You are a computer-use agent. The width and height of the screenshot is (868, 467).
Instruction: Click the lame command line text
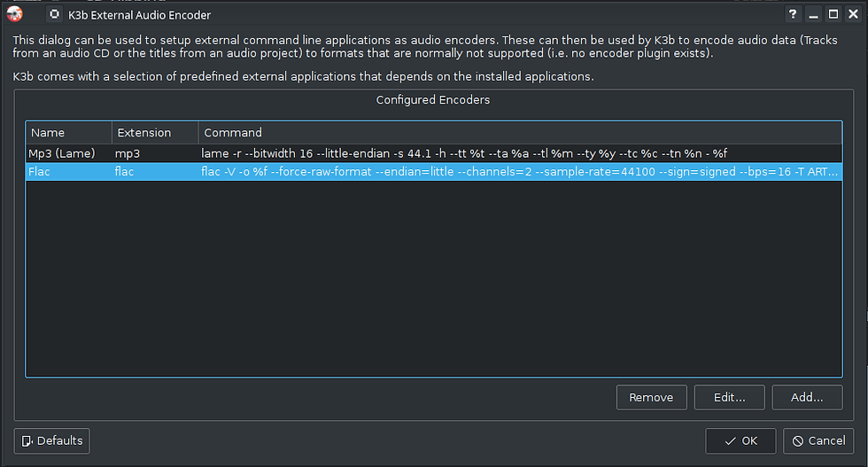click(x=464, y=153)
